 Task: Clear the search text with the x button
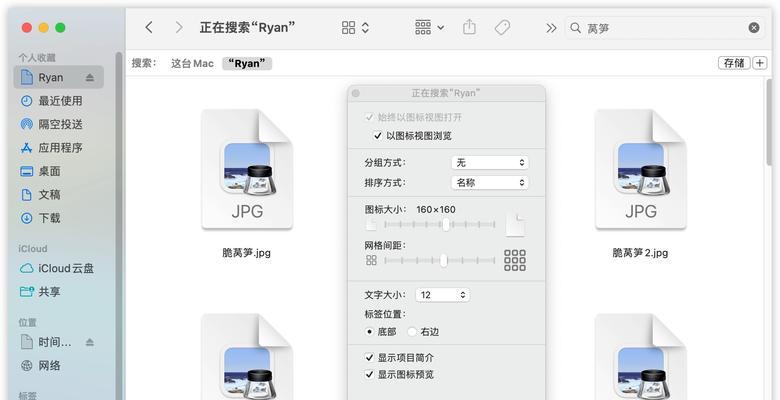[754, 28]
